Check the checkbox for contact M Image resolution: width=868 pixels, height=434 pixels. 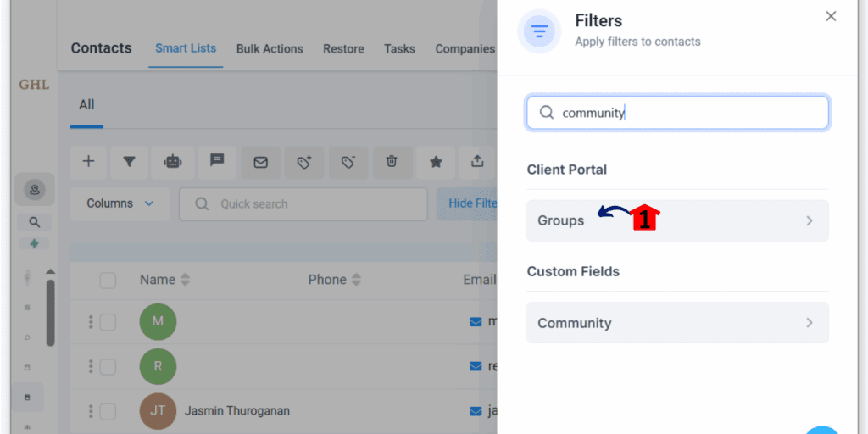point(108,322)
